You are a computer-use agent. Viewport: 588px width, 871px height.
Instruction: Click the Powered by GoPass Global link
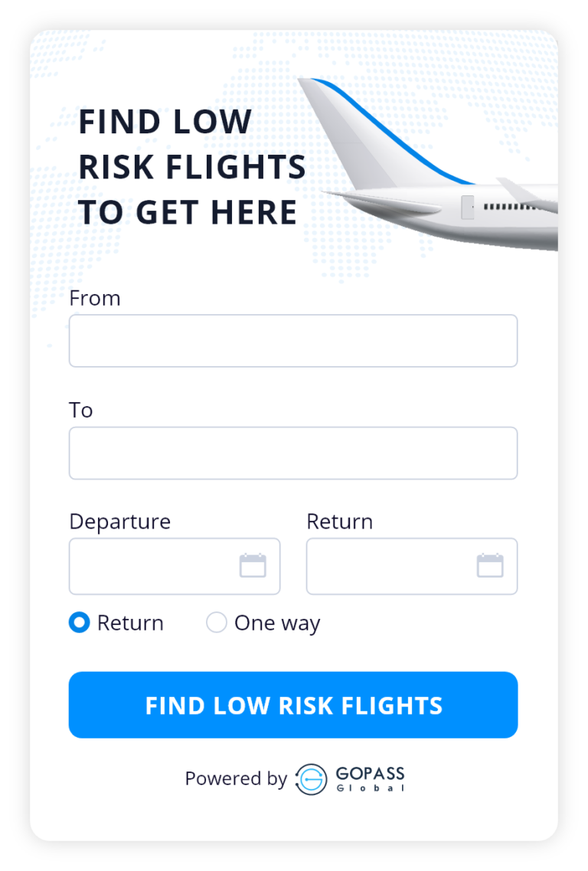pos(293,778)
